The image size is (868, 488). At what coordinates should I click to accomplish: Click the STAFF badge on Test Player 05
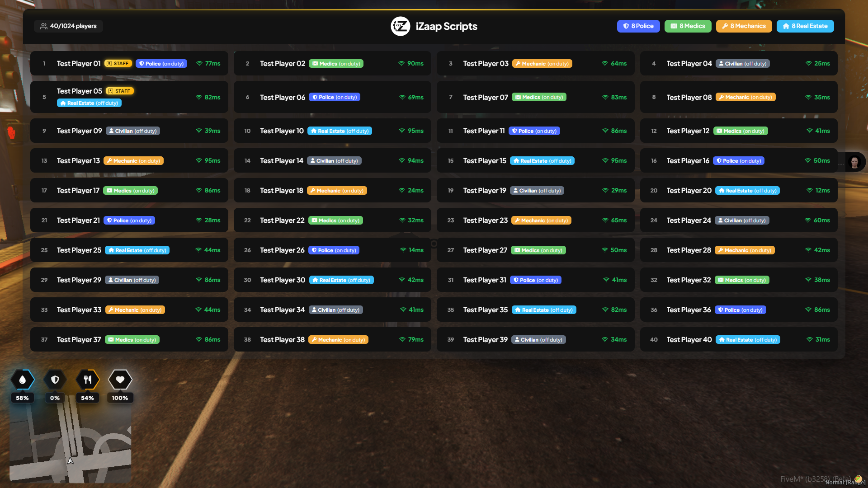tap(119, 91)
